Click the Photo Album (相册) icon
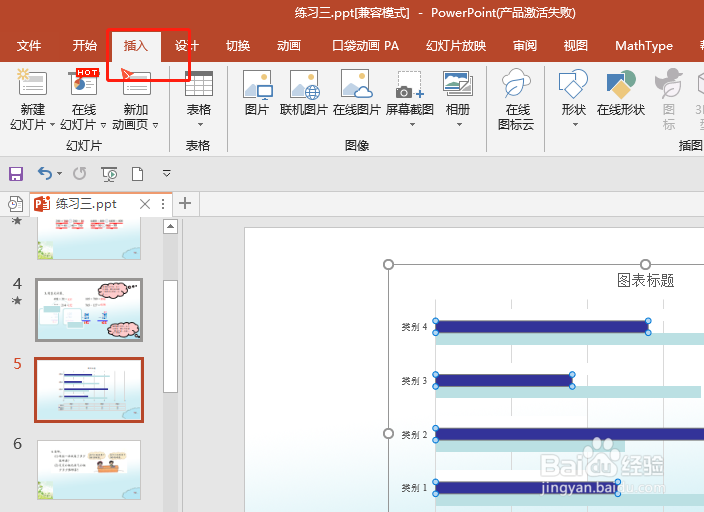Viewport: 704px width, 512px height. (x=458, y=84)
